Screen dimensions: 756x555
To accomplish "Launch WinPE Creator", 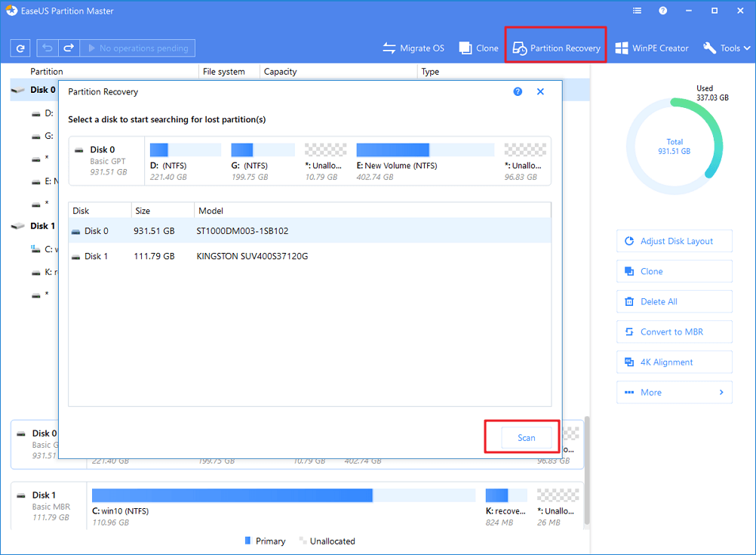I will pyautogui.click(x=652, y=48).
